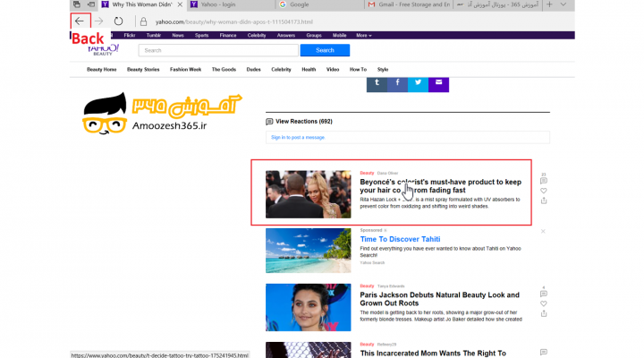The height and width of the screenshot is (358, 644).
Task: Like the Beyoncé article with heart icon
Action: pos(544,191)
